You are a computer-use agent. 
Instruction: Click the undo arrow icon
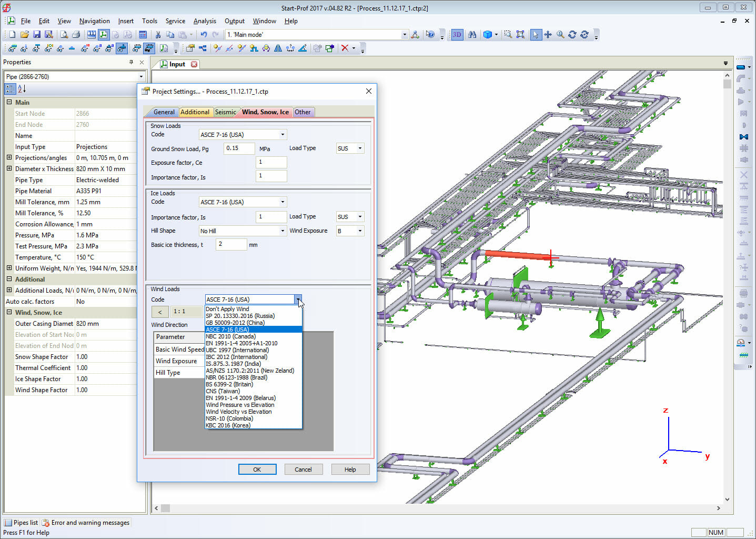204,35
